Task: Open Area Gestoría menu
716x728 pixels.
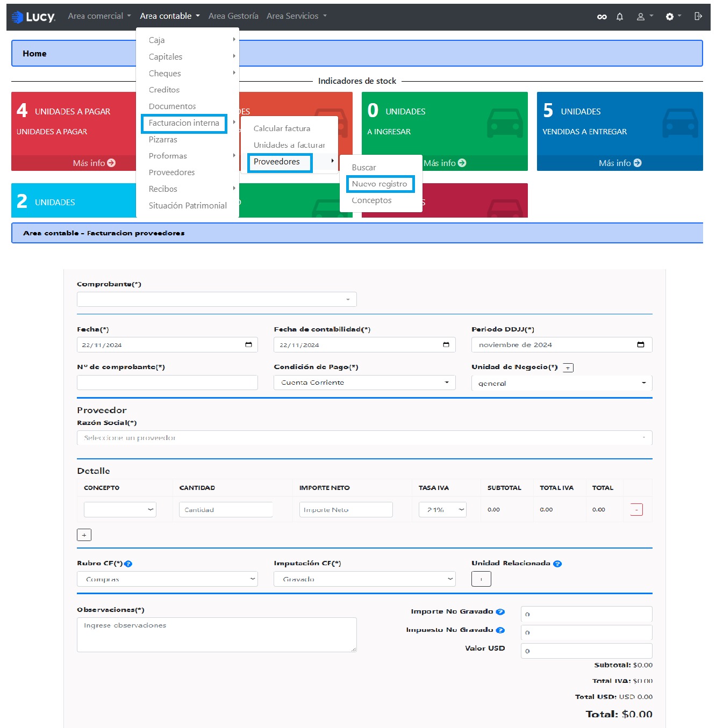Action: coord(233,16)
